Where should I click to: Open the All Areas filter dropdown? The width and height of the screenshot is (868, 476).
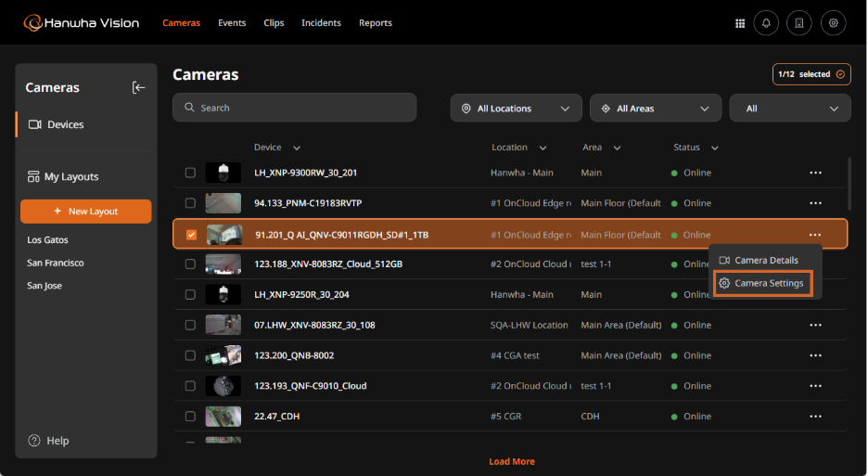click(655, 109)
